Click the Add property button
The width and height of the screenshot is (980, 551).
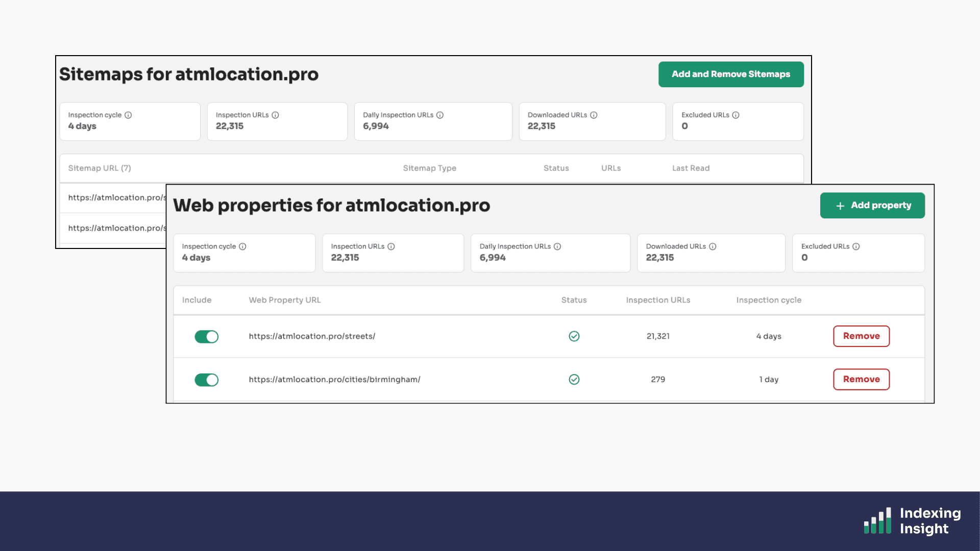(872, 206)
